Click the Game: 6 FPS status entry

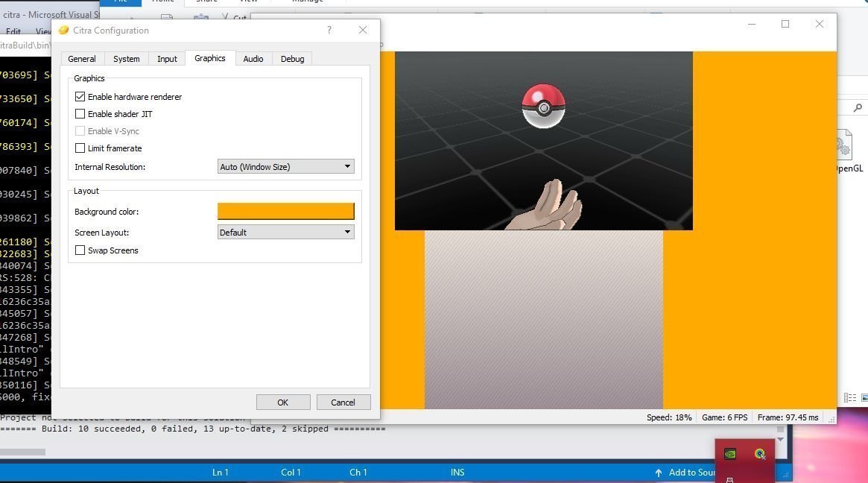(x=725, y=417)
